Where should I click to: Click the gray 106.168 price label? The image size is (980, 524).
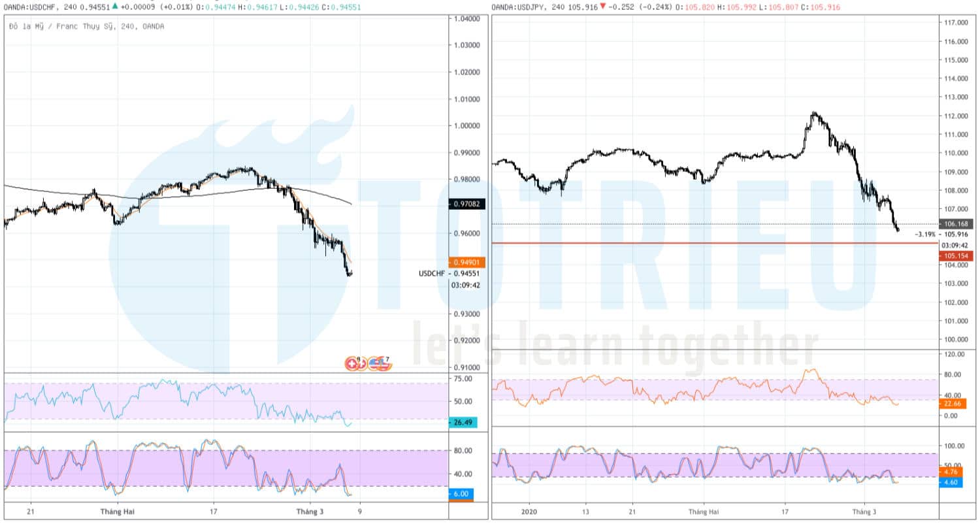[956, 224]
